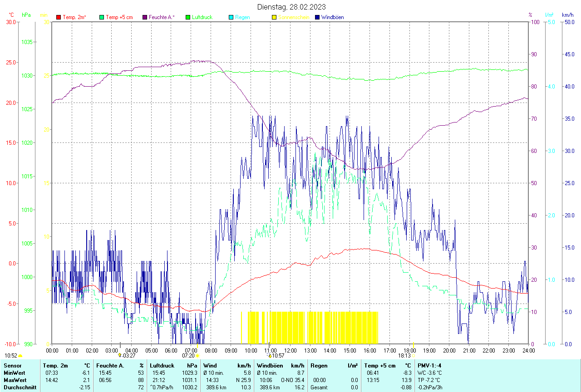The height and width of the screenshot is (392, 581).
Task: Click the MinWert row label
Action: 14,372
